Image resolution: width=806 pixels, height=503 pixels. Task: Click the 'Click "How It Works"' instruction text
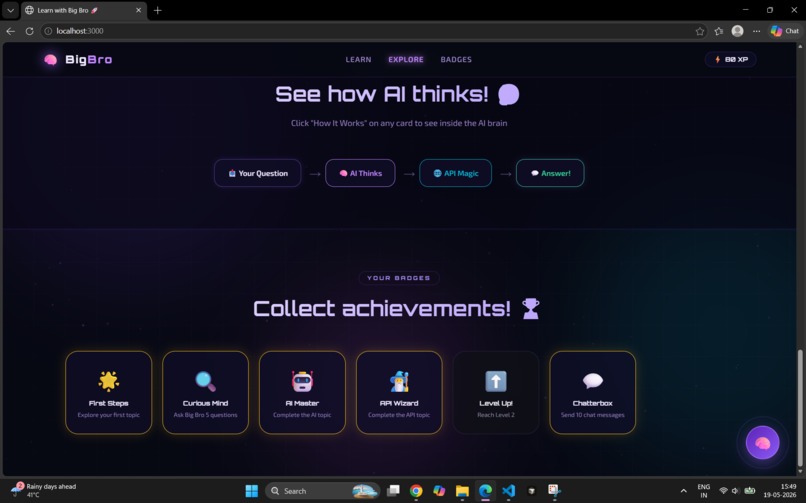[399, 123]
